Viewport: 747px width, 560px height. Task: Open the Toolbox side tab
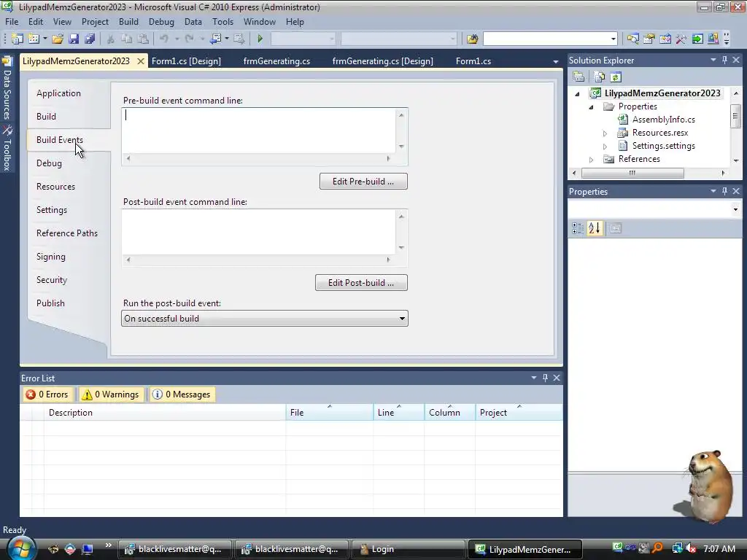pos(7,149)
